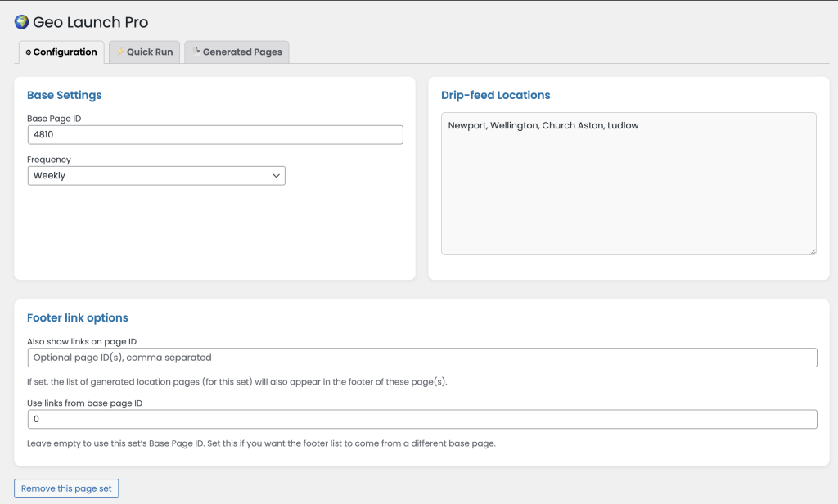The image size is (838, 504).
Task: Click the gear icon on Configuration tab
Action: [29, 52]
